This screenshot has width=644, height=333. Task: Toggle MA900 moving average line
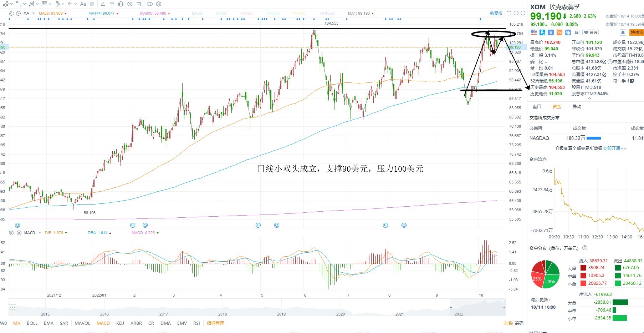(153, 13)
